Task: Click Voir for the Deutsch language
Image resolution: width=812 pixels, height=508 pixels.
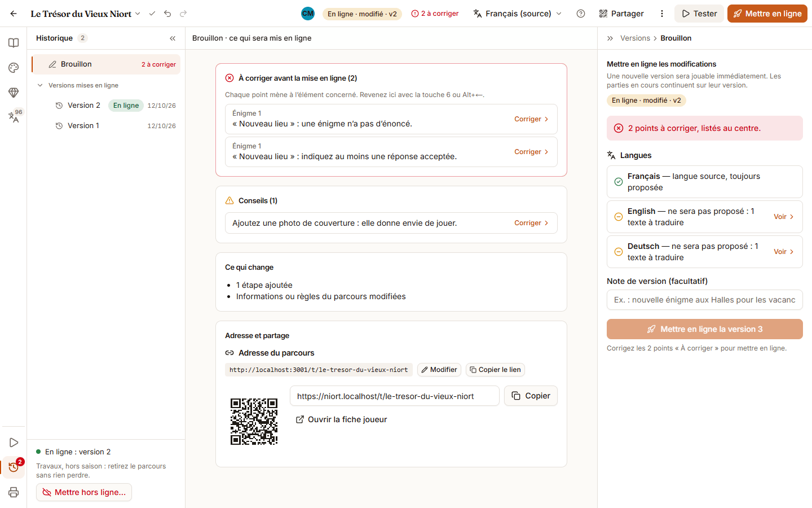Action: pos(784,252)
